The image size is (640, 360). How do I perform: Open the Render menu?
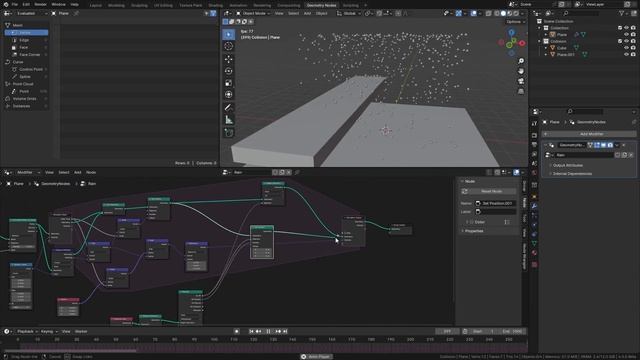pos(40,4)
